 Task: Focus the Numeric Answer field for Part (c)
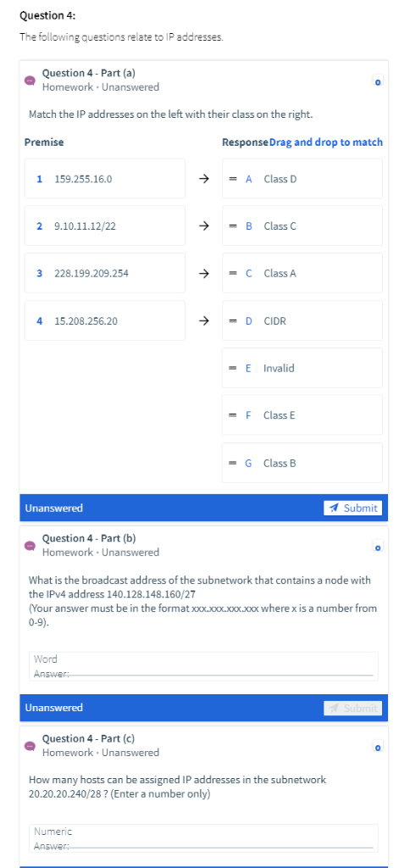[203, 838]
